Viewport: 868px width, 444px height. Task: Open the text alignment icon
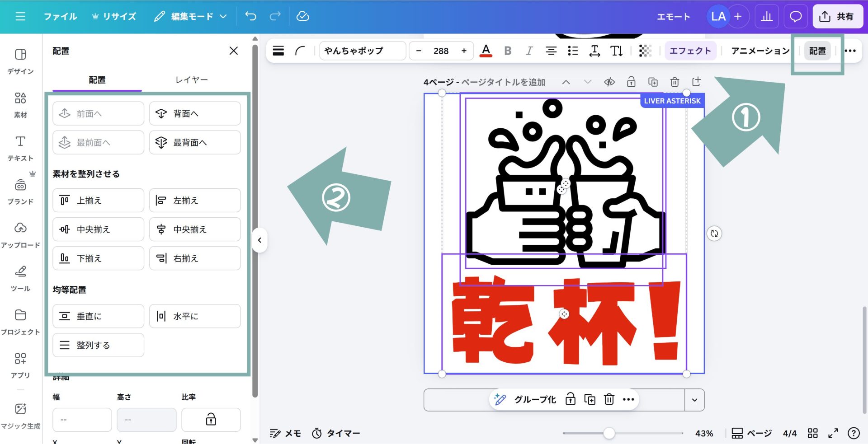[x=551, y=51]
